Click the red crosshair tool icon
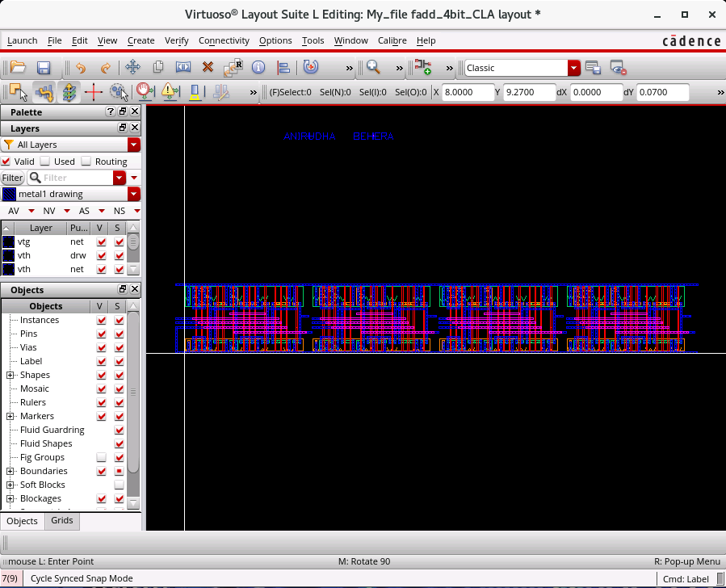 [93, 92]
